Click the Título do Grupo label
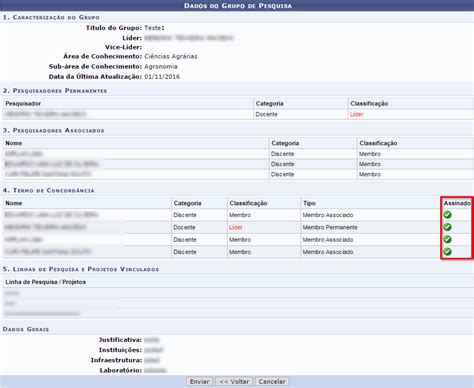The height and width of the screenshot is (388, 474). pyautogui.click(x=114, y=28)
